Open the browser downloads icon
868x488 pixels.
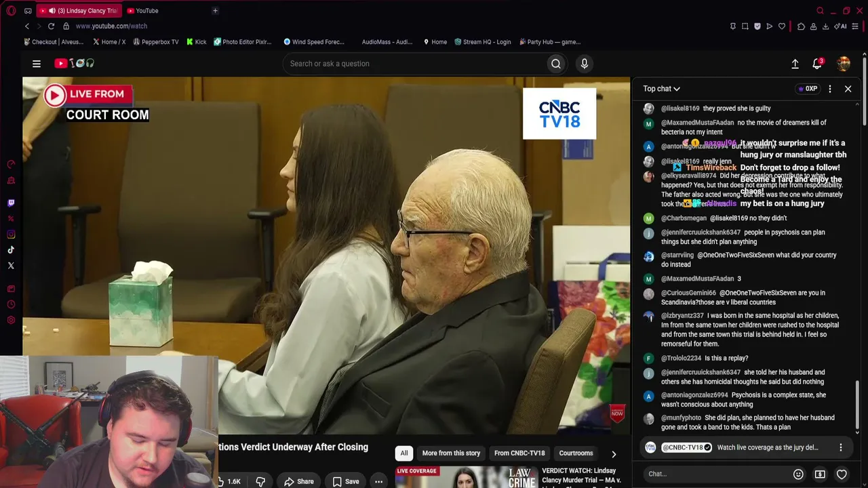pos(825,26)
